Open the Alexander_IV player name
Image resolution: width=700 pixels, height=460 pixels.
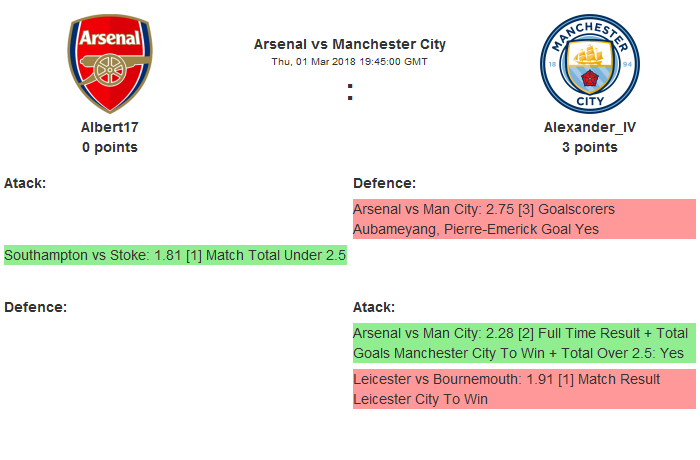[x=589, y=128]
